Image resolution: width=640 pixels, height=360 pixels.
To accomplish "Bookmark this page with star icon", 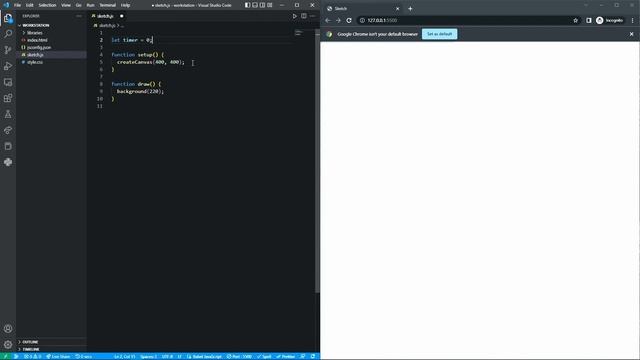I will click(x=576, y=20).
